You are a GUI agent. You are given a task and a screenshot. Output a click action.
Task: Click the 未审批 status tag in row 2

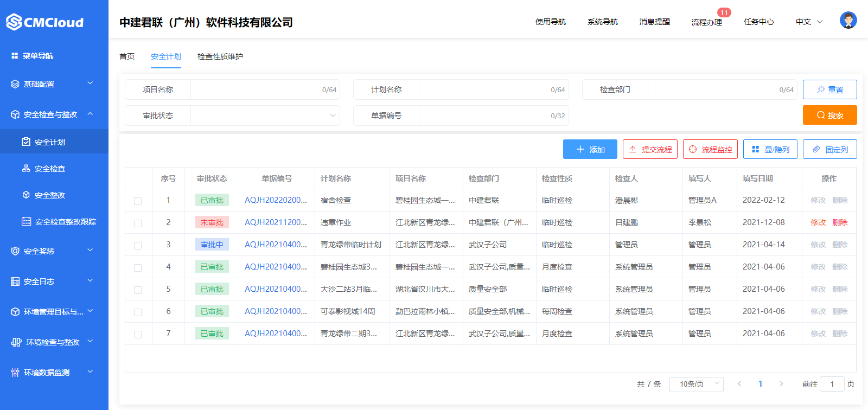click(x=212, y=222)
